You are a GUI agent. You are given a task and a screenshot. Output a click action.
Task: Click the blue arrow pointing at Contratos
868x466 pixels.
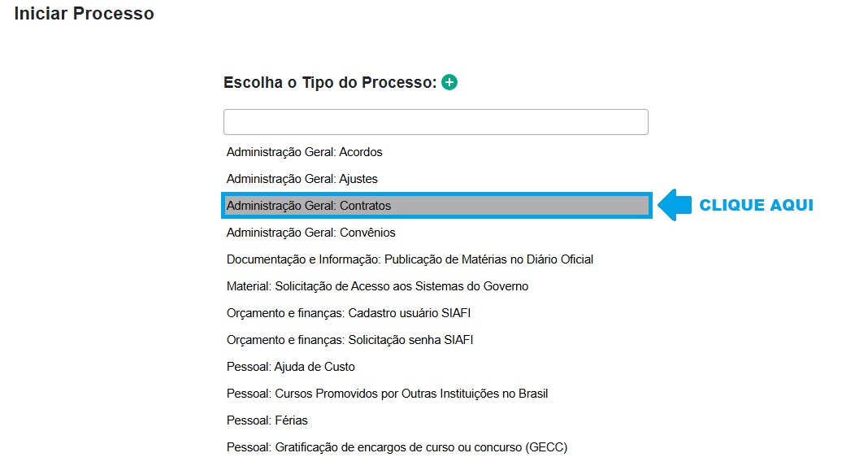pyautogui.click(x=671, y=205)
